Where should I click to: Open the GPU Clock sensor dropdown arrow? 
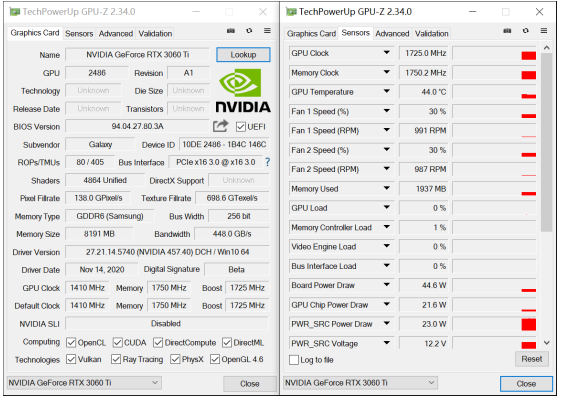click(x=386, y=53)
